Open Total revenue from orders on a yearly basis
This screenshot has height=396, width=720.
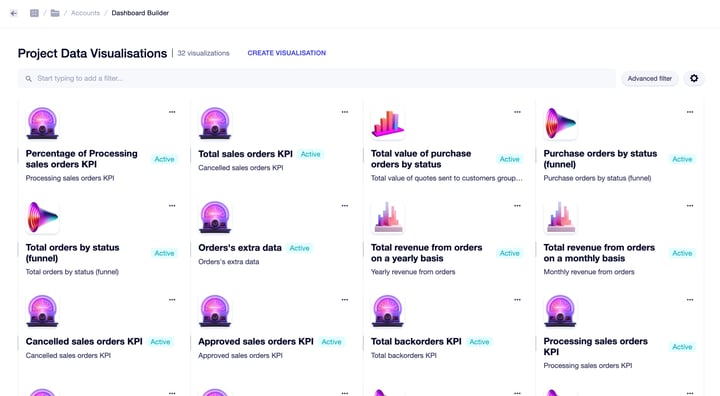coord(427,253)
